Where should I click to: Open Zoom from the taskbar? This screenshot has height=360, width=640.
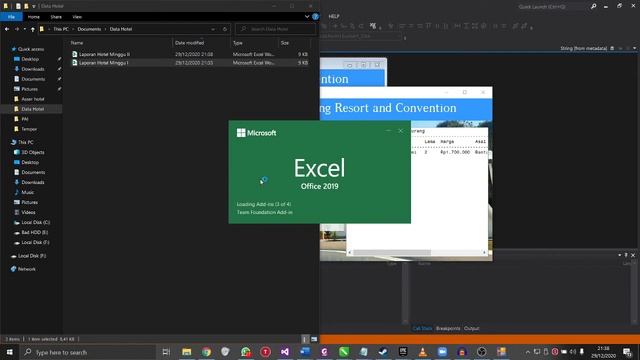point(442,352)
